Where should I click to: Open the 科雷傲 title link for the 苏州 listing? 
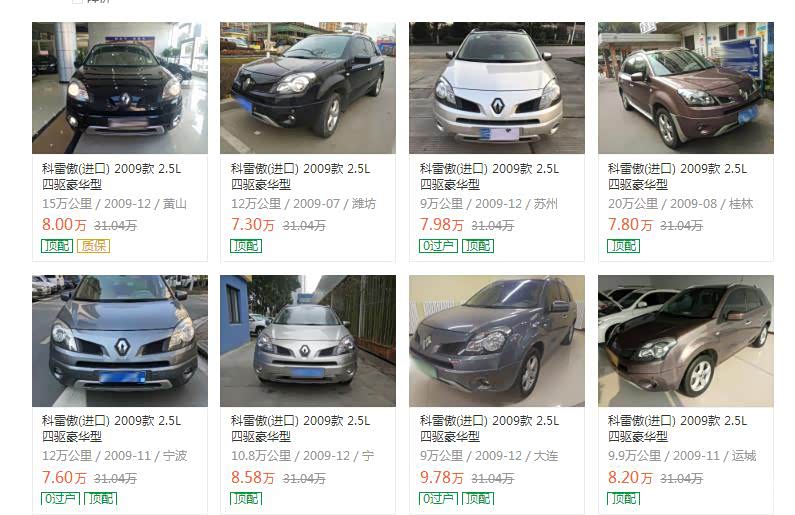pyautogui.click(x=489, y=176)
